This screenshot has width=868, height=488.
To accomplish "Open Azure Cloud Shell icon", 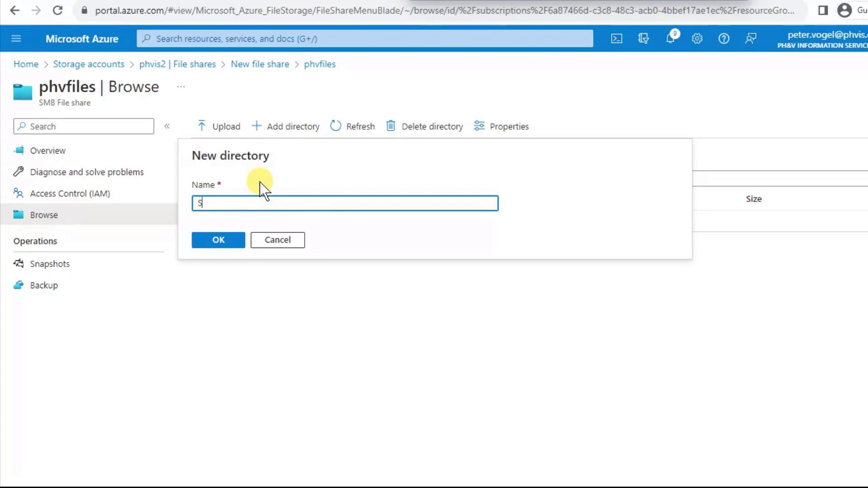I will point(617,39).
